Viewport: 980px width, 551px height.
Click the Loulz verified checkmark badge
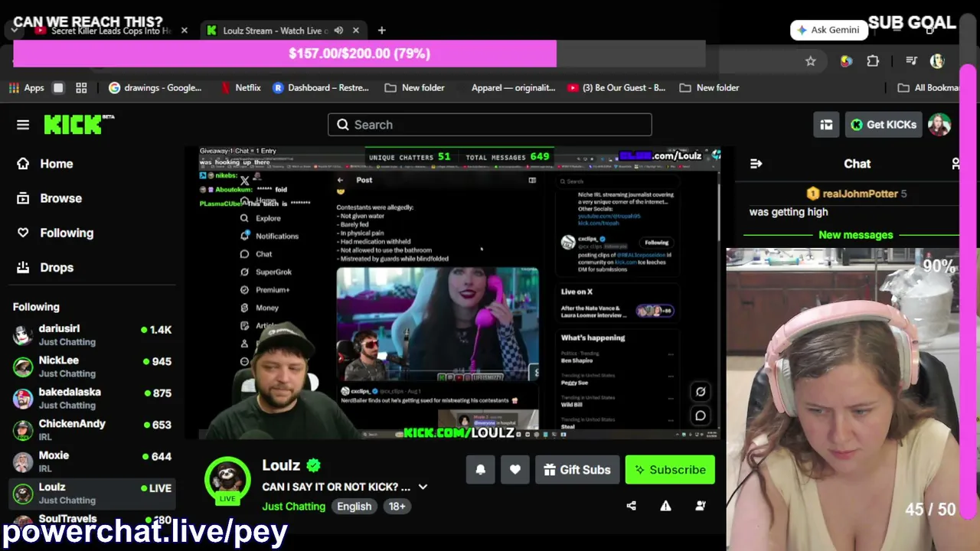pyautogui.click(x=313, y=465)
